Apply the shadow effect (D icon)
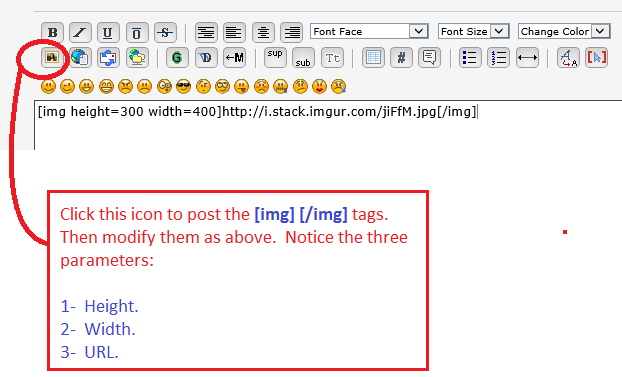Viewport: 622px width, 377px height. (x=206, y=58)
